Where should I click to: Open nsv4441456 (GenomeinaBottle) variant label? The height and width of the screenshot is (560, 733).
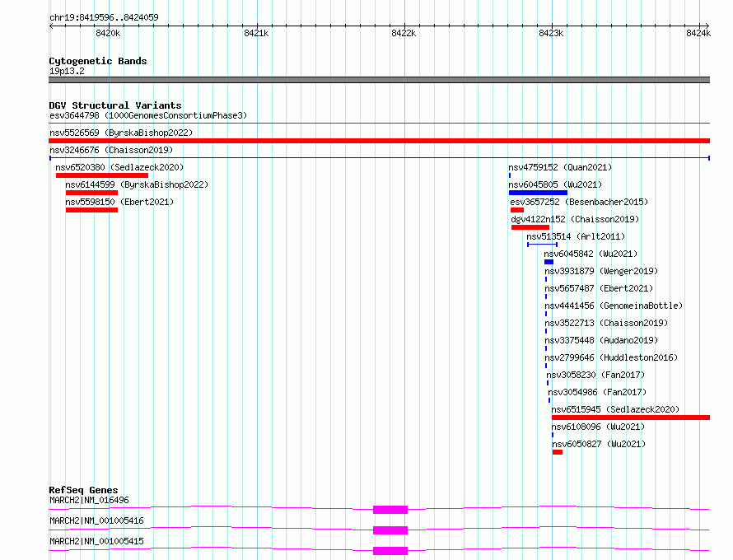(614, 306)
